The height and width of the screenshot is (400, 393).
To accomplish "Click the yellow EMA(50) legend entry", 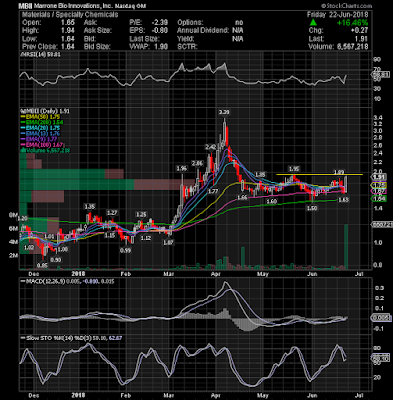I will (x=40, y=117).
